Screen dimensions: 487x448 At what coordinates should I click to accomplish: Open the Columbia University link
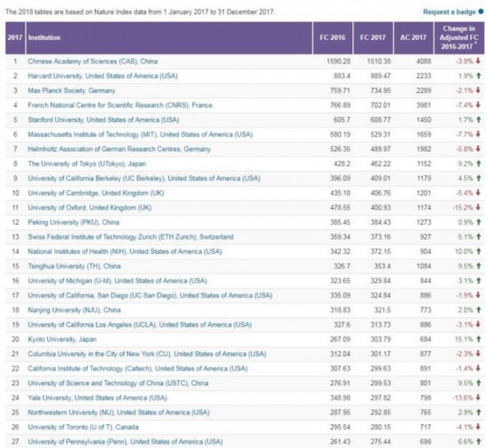(x=147, y=354)
